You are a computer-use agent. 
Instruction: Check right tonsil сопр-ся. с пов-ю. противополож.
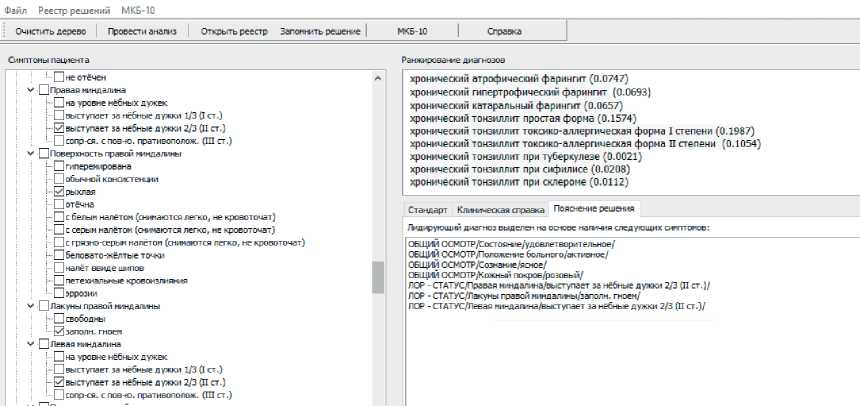(59, 141)
